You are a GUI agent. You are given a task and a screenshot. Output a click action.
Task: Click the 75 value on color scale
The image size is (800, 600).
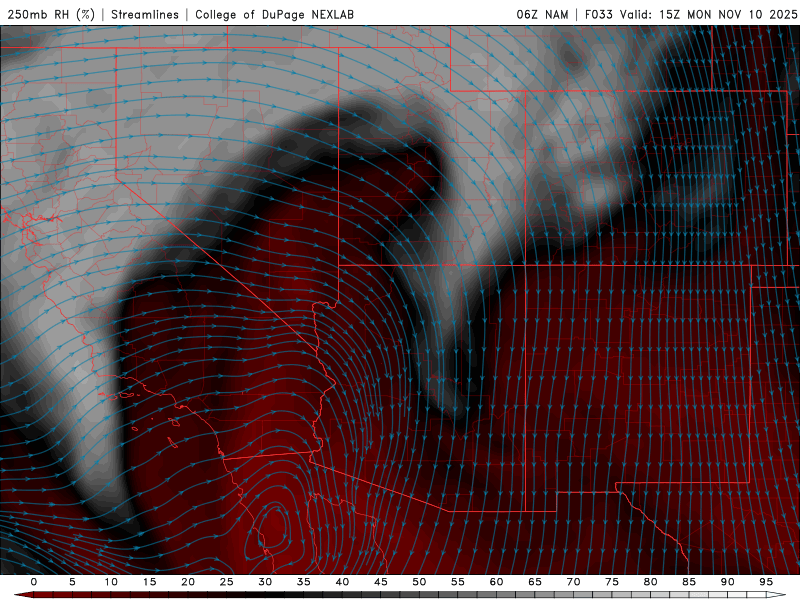[611, 582]
